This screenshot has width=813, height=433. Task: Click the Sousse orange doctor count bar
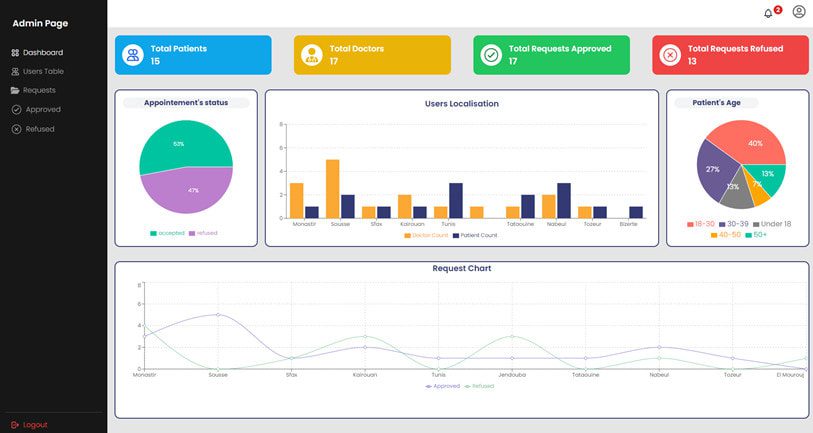click(x=333, y=189)
